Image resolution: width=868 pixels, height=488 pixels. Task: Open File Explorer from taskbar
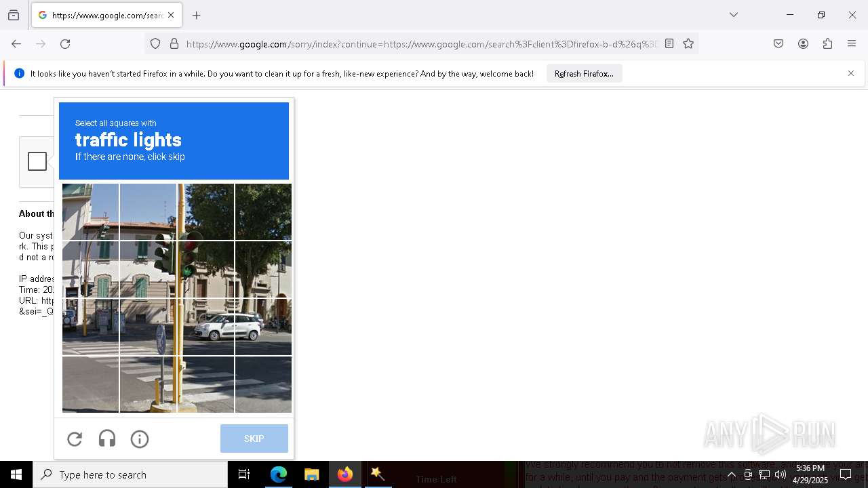311,474
